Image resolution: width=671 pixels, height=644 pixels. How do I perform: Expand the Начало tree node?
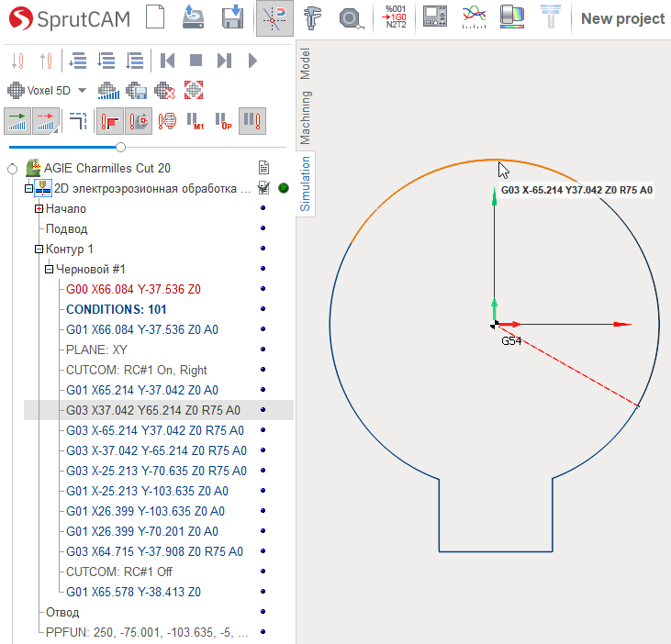[x=39, y=208]
